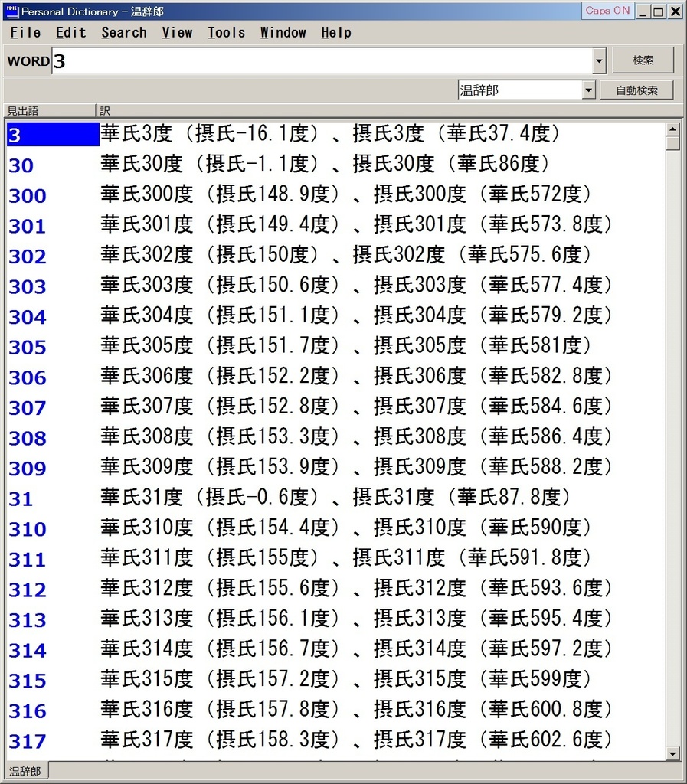Select headword entry 309
Screen dimensions: 687x784
28,468
